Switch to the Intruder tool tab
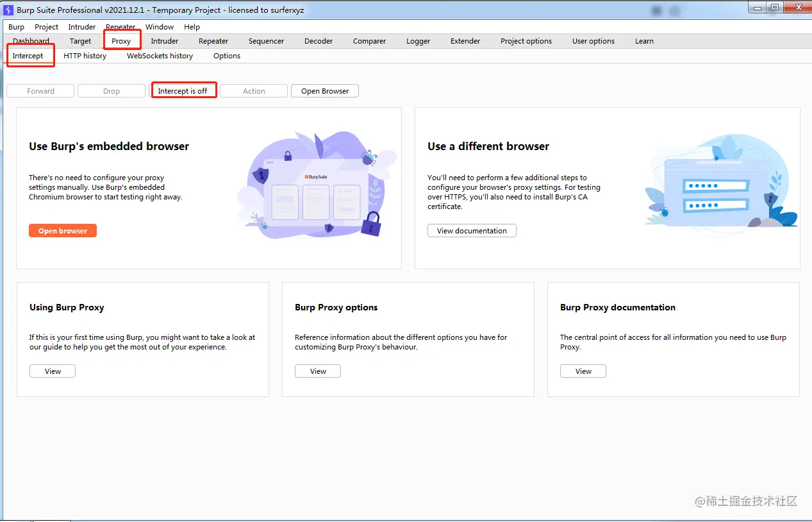 click(x=165, y=41)
